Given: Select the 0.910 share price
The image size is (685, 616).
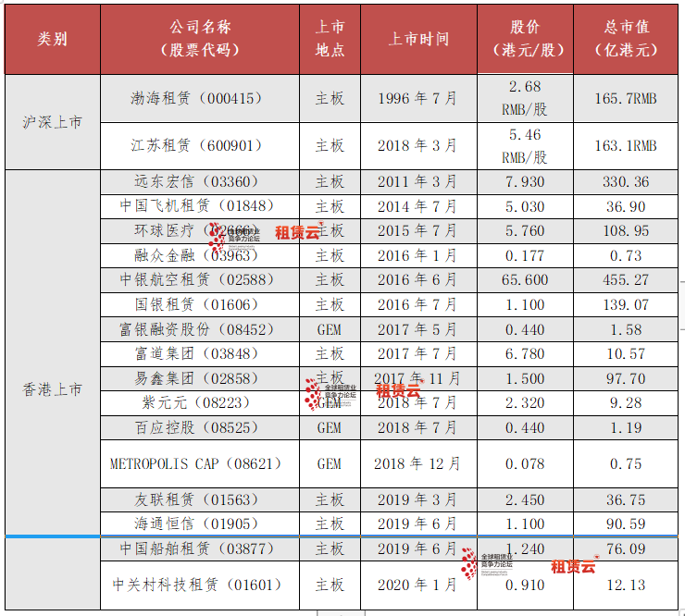Looking at the screenshot, I should tap(525, 585).
